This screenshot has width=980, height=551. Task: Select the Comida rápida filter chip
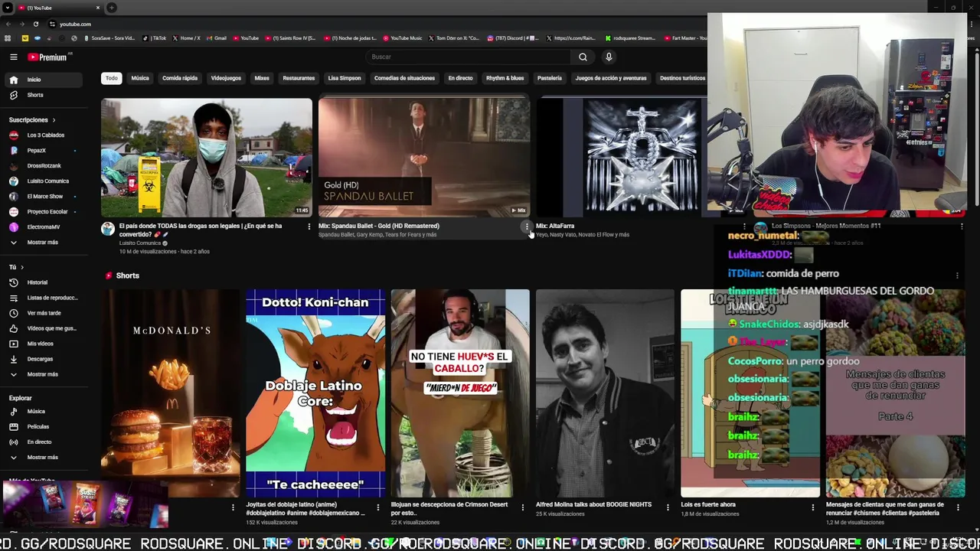point(180,78)
